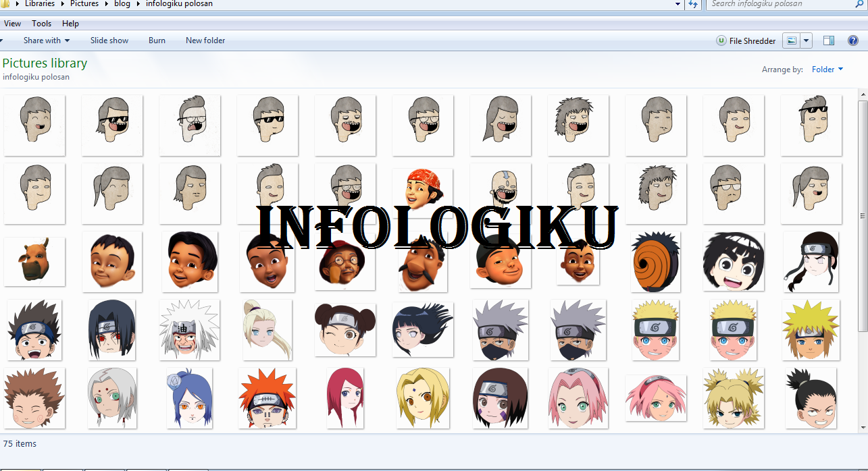Select the blonde woman with forehead diamond

coord(423,398)
